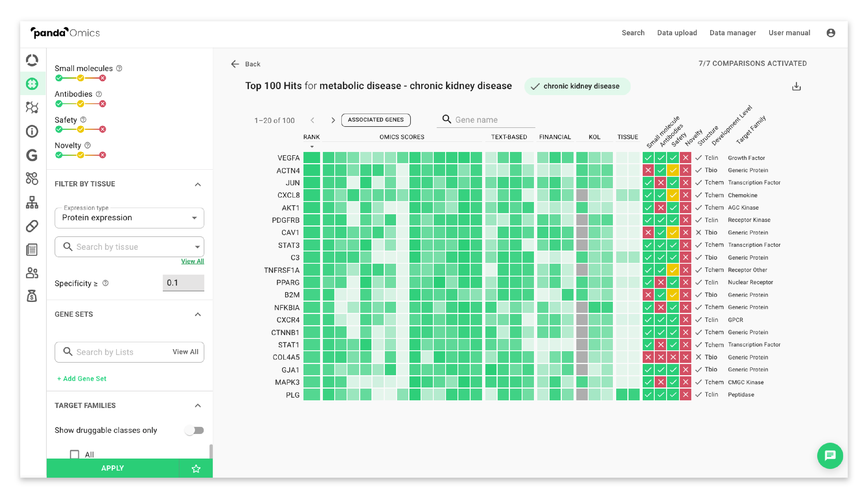The image size is (868, 499).
Task: Click the info circle icon in sidebar
Action: [32, 131]
